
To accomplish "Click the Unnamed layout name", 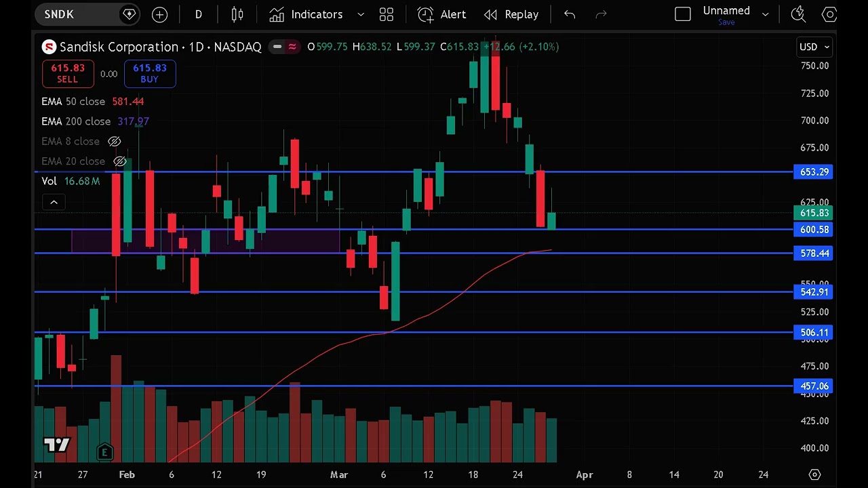I will 726,10.
